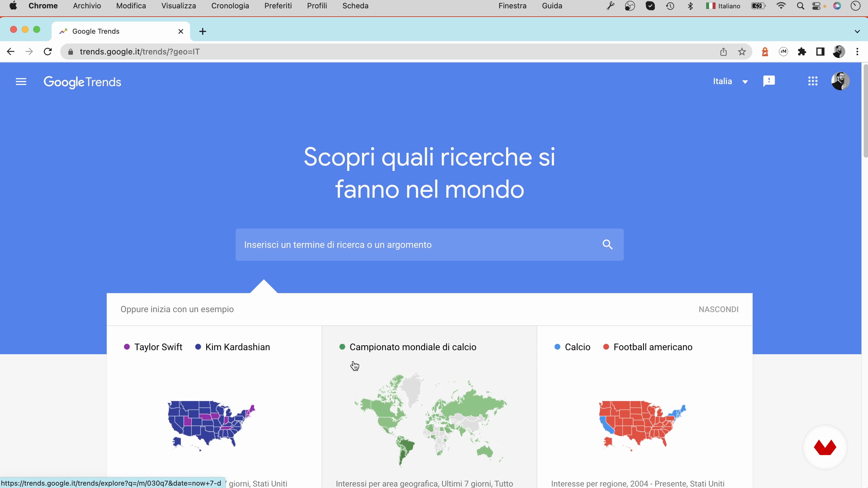Open the Visualizza menu
The image size is (868, 488).
pos(179,6)
